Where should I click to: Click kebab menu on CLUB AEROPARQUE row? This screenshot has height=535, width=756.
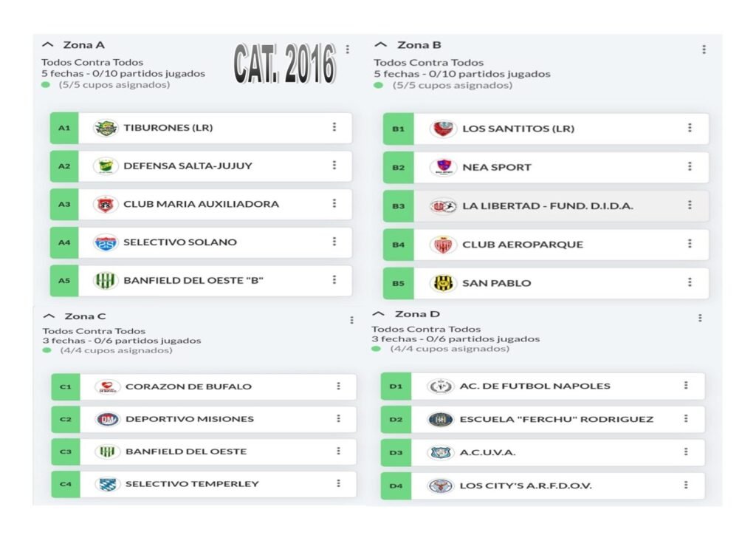[x=690, y=244]
